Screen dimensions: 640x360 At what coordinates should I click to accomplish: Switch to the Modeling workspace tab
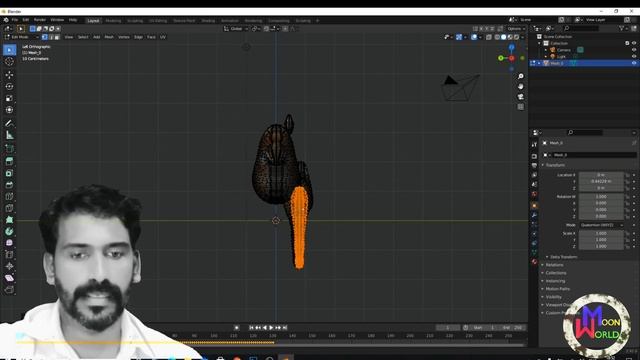coord(113,20)
